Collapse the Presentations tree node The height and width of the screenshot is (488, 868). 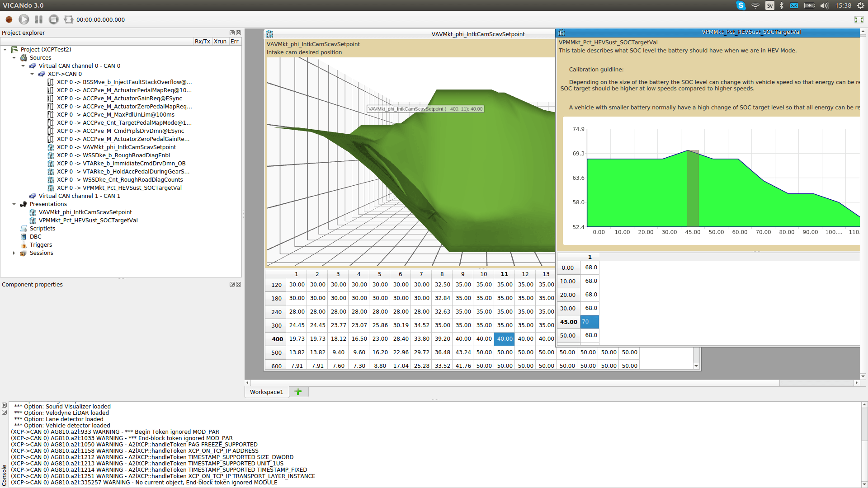14,204
